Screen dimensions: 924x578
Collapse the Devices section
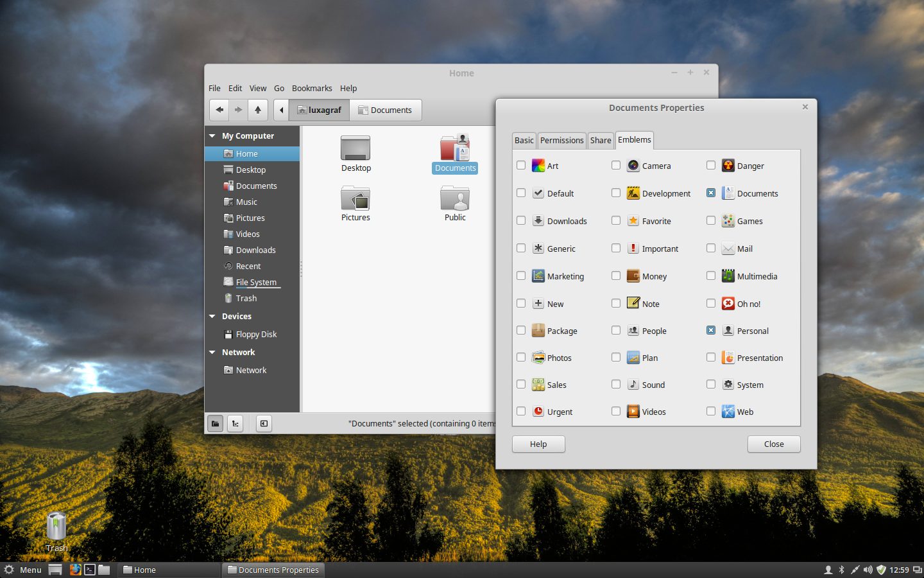[212, 316]
